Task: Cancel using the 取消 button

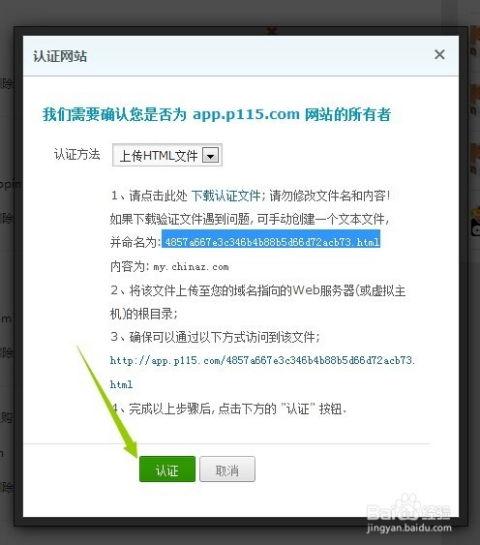Action: (227, 469)
